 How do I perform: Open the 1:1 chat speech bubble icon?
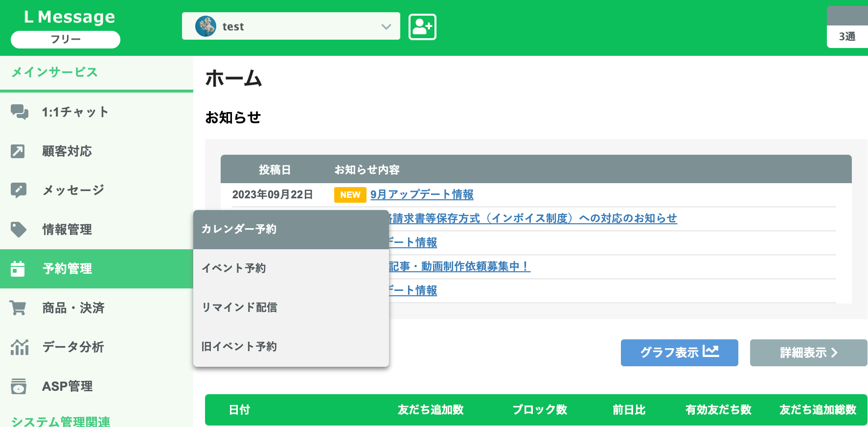point(20,112)
